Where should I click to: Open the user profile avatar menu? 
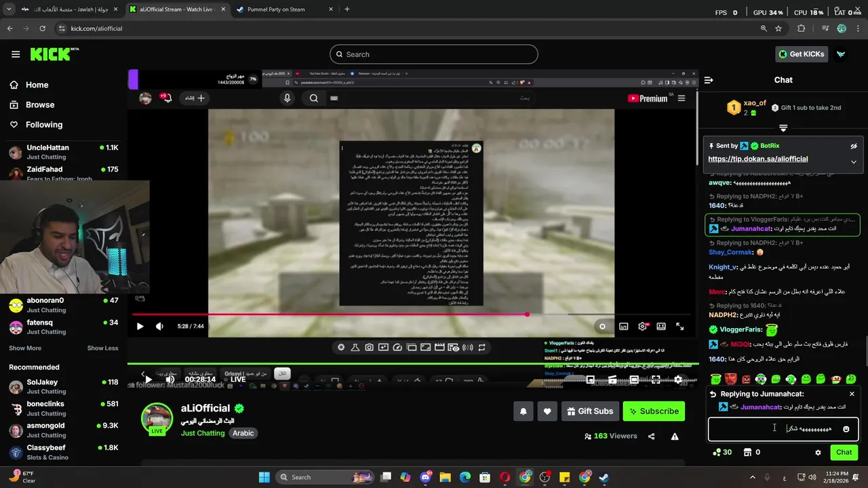(x=841, y=54)
